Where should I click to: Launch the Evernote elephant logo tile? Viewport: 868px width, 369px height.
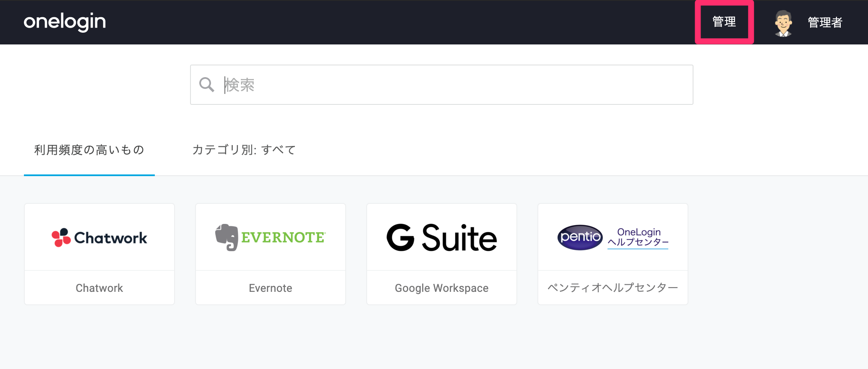(x=271, y=237)
